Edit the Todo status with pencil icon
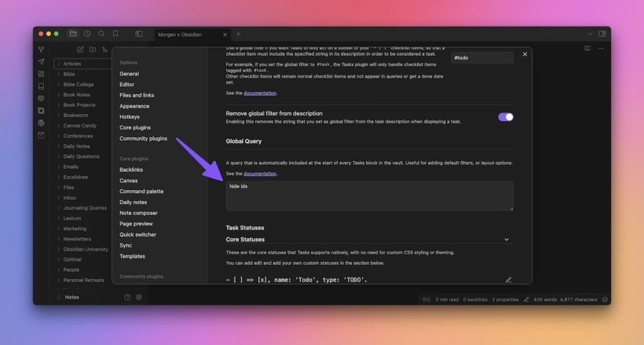644x345 pixels. (x=508, y=280)
